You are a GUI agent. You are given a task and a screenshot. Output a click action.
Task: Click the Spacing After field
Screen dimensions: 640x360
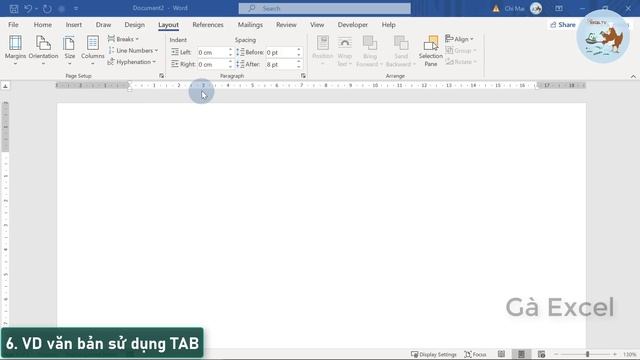tap(280, 64)
